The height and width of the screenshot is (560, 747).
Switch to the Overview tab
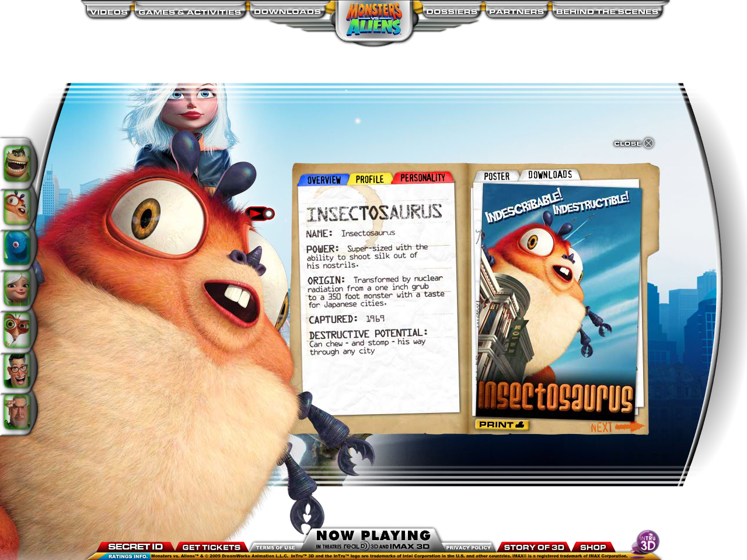324,180
